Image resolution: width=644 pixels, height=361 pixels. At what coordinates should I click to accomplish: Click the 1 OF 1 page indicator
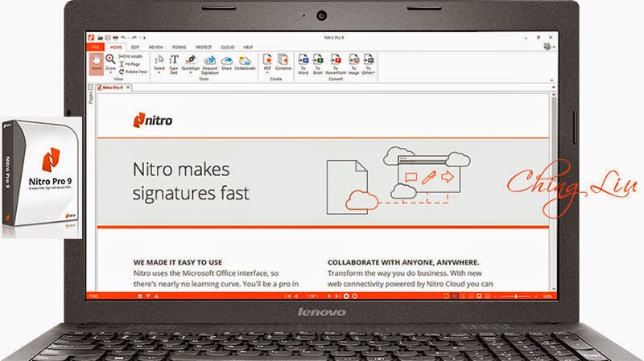(312, 296)
